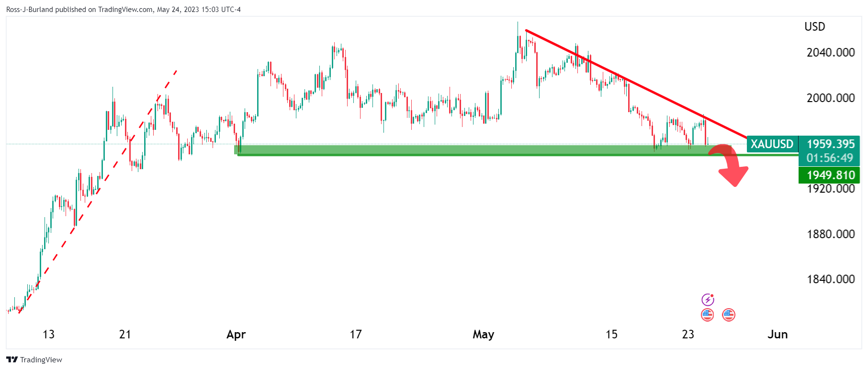
Task: Click the Apr label on the time axis
Action: click(236, 335)
